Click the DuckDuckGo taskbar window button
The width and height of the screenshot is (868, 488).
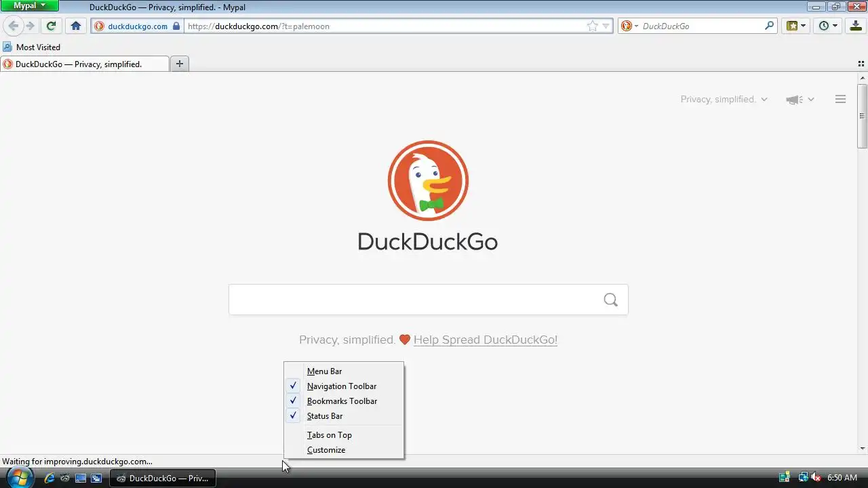click(x=163, y=478)
